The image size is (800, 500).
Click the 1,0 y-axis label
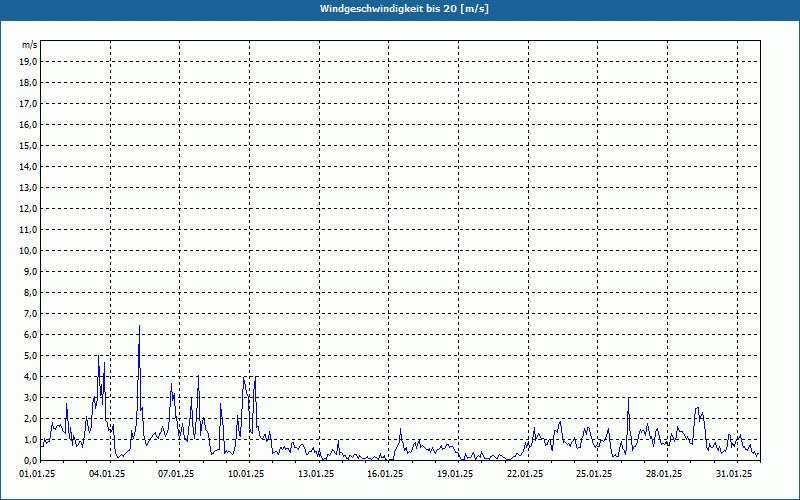click(x=31, y=439)
